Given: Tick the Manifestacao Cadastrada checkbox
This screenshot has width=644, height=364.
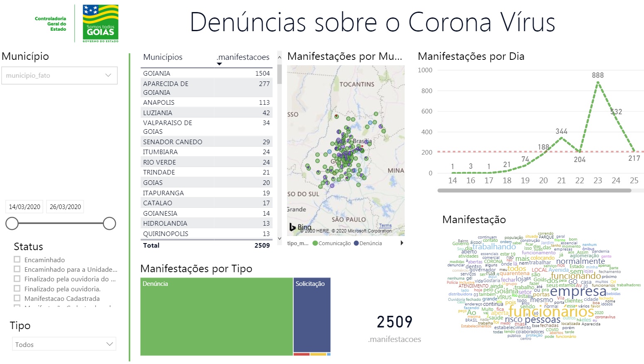Looking at the screenshot, I should [x=17, y=298].
